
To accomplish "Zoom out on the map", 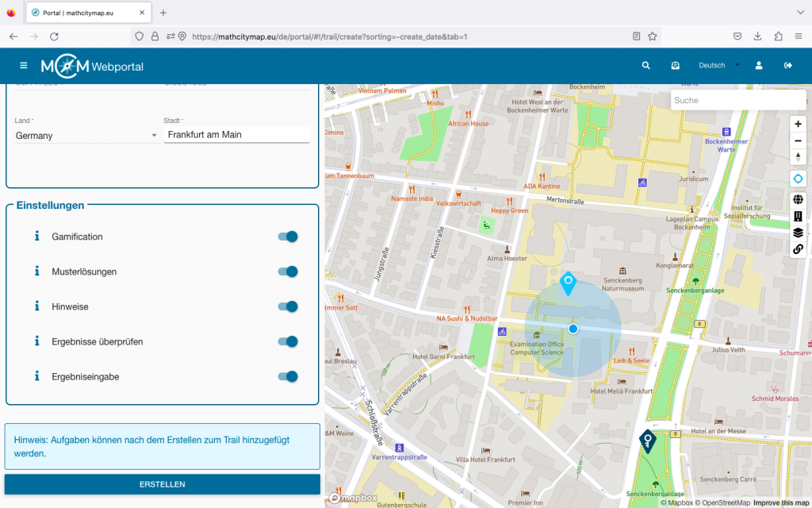I will (x=798, y=140).
